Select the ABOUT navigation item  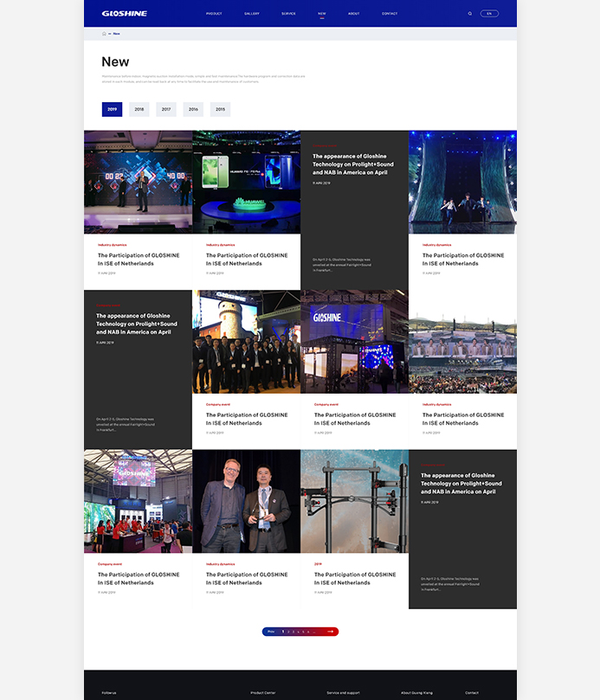(x=353, y=14)
